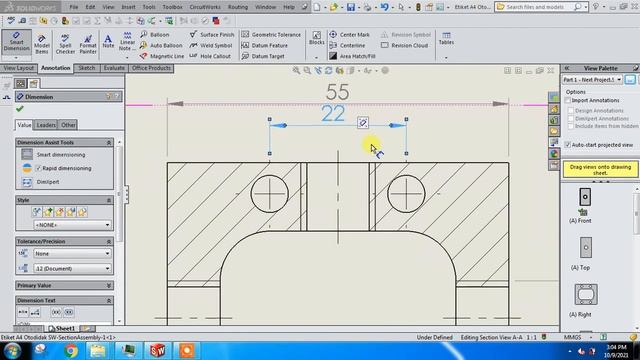Insert a Datum Target
Screen dimensions: 640x360
pos(263,56)
